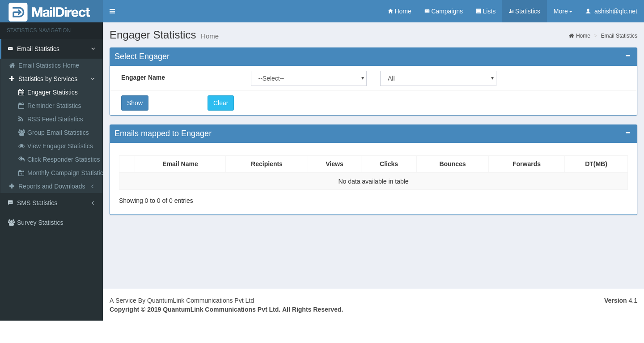Viewport: 644px width, 343px height.
Task: Open the Engager Name --Select-- dropdown
Action: (x=309, y=78)
